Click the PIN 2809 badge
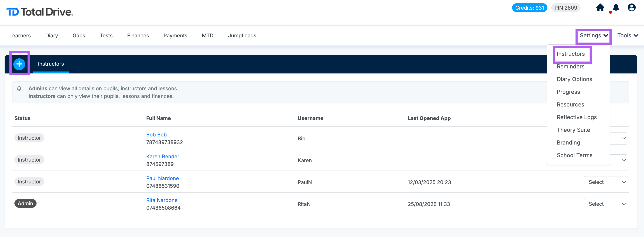Viewport: 644px width, 237px height. pyautogui.click(x=566, y=8)
